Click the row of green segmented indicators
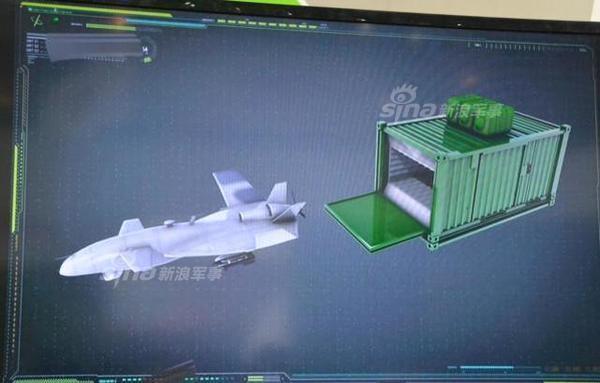The image size is (600, 383). [267, 24]
